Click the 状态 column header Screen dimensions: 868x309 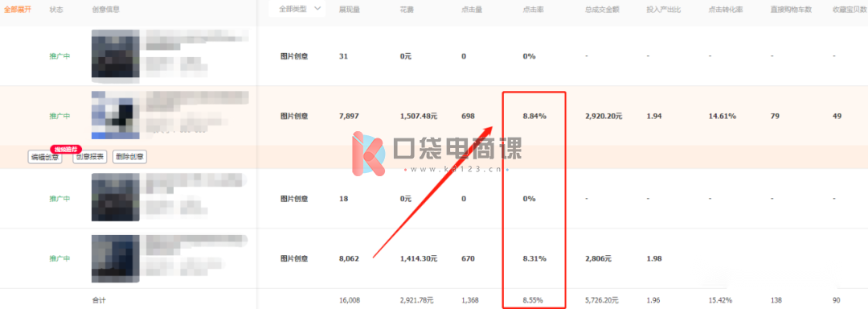[56, 10]
